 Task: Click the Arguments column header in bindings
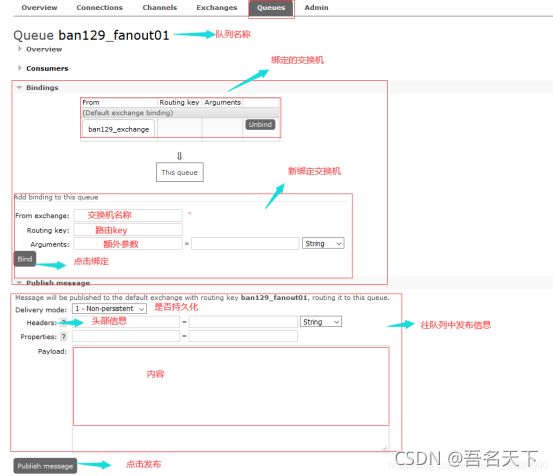[223, 102]
